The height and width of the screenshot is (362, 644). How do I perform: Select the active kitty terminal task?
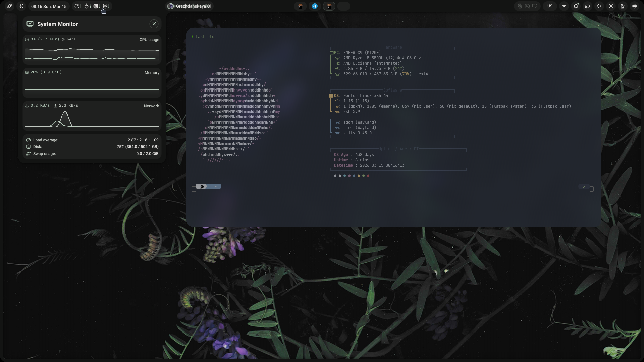coord(329,6)
